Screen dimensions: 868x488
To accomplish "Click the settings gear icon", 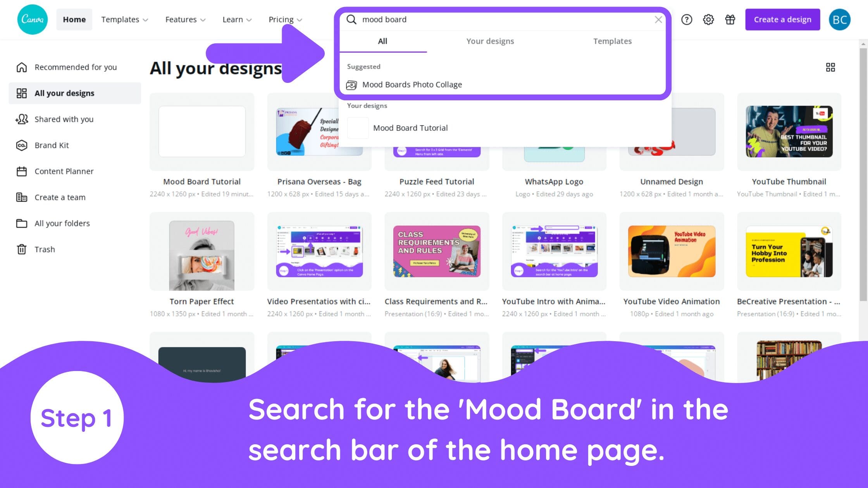I will 708,19.
